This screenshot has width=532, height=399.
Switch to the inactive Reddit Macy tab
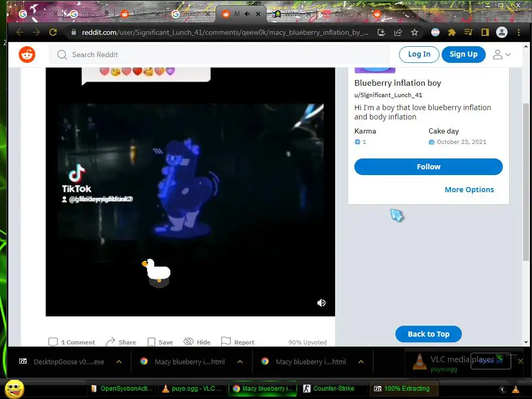140,14
